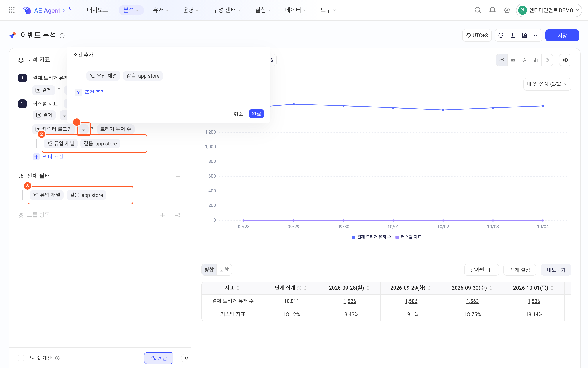Open the 1,526 value link
Screen dimensions: 588x368
click(x=350, y=301)
